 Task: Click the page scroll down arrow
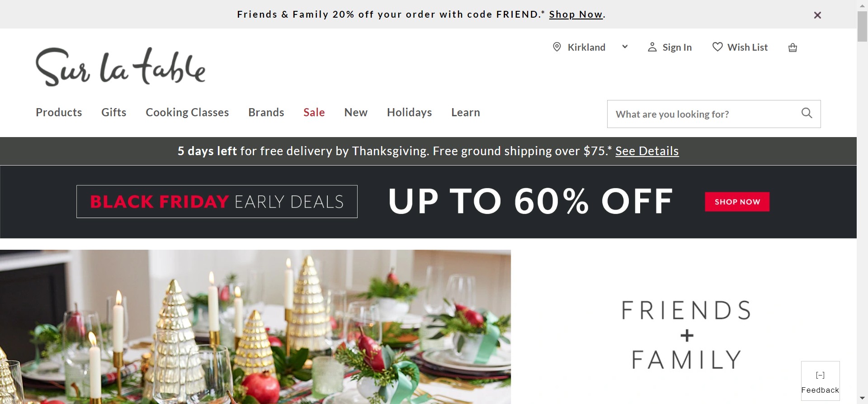click(x=862, y=398)
